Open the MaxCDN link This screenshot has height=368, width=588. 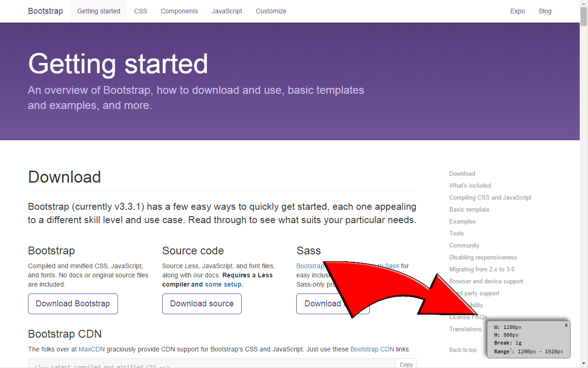click(x=91, y=349)
